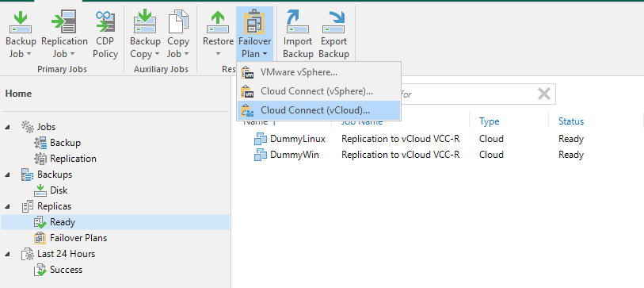Click the Replication tree node icon
The width and height of the screenshot is (644, 288).
[x=40, y=159]
